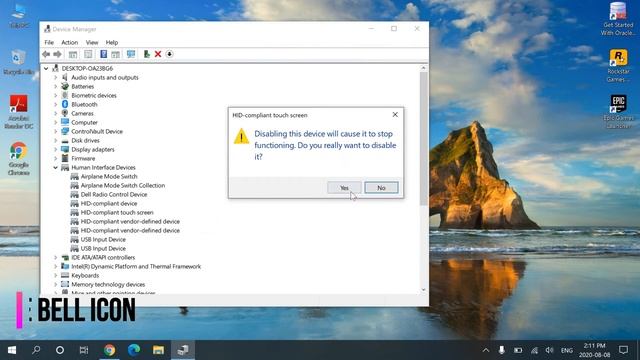Viewport: 640px width, 360px height.
Task: Expand the Keyboards category
Action: [x=56, y=276]
